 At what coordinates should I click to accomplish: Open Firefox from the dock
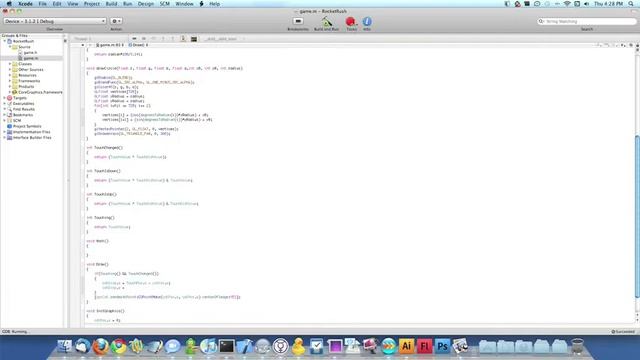coord(100,346)
